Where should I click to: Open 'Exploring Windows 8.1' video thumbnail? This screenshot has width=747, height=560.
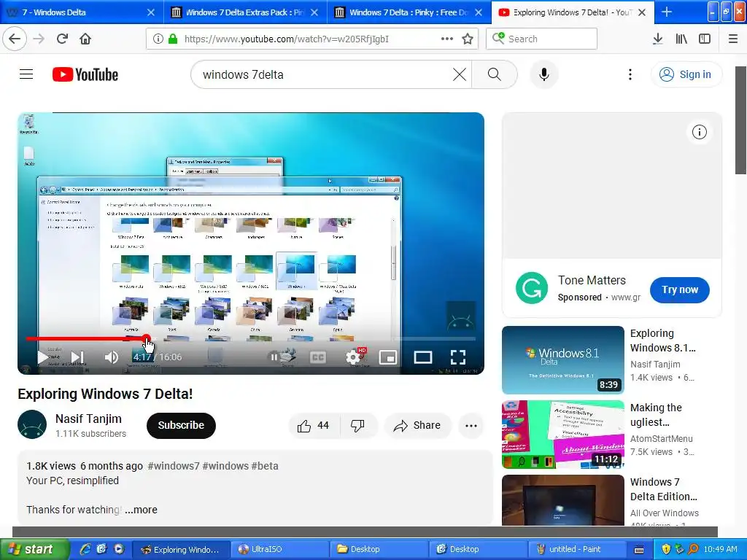[x=563, y=360]
